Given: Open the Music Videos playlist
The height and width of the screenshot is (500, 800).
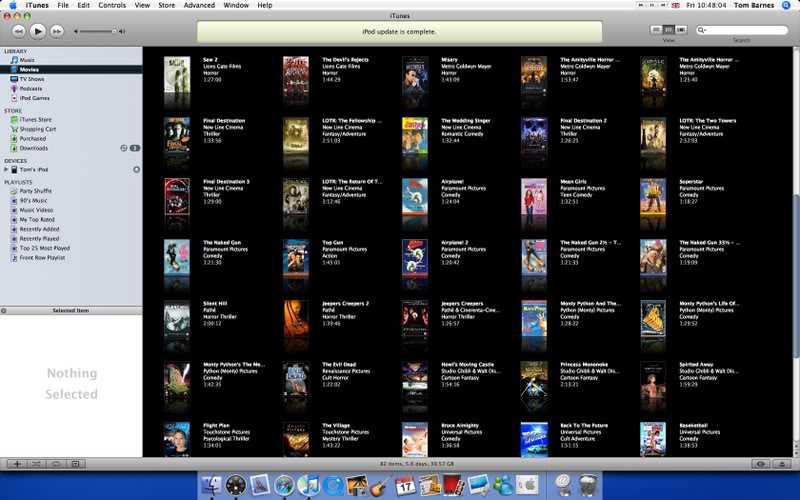Looking at the screenshot, I should click(x=36, y=210).
